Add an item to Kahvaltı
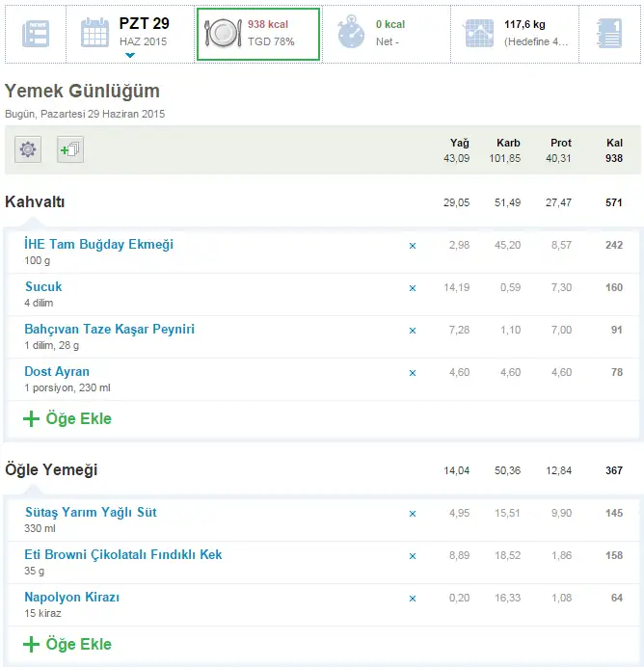 (x=67, y=419)
